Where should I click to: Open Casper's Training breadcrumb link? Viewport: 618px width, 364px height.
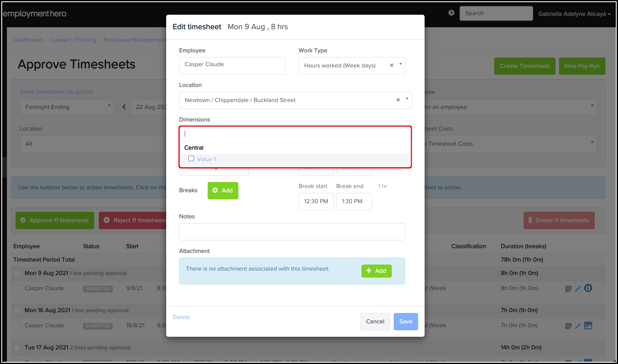tap(73, 40)
